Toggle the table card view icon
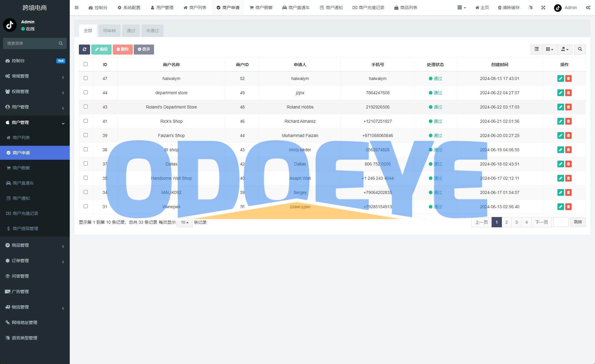595x364 pixels. tap(536, 49)
